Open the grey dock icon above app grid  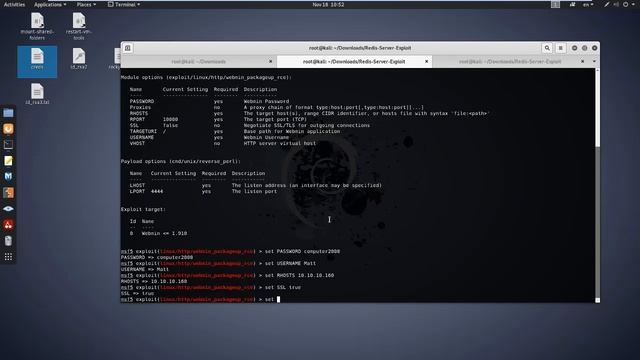click(8, 241)
